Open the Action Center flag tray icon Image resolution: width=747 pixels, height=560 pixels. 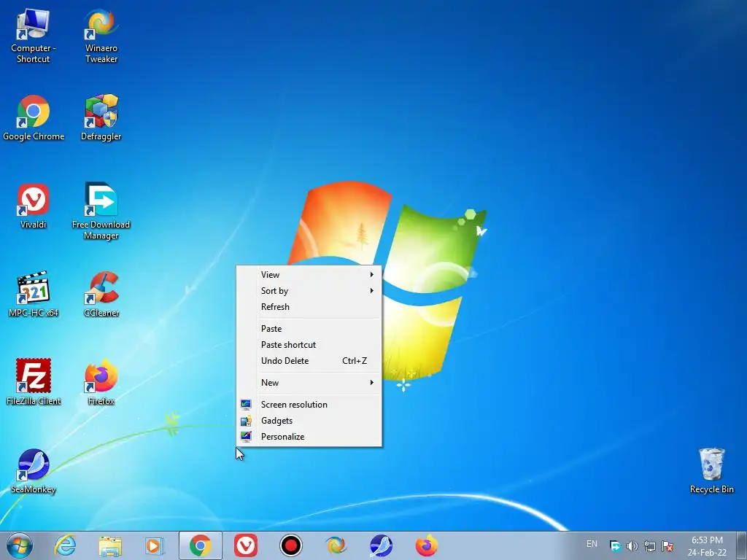tap(667, 545)
